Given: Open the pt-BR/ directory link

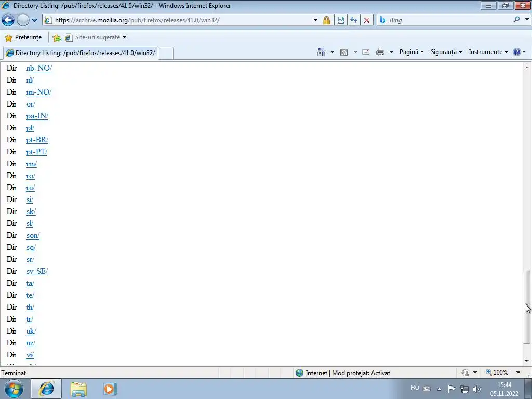Looking at the screenshot, I should [37, 140].
